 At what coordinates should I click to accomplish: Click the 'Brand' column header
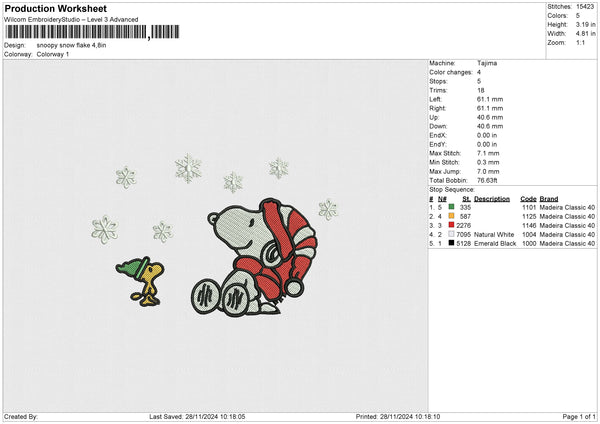coord(549,199)
